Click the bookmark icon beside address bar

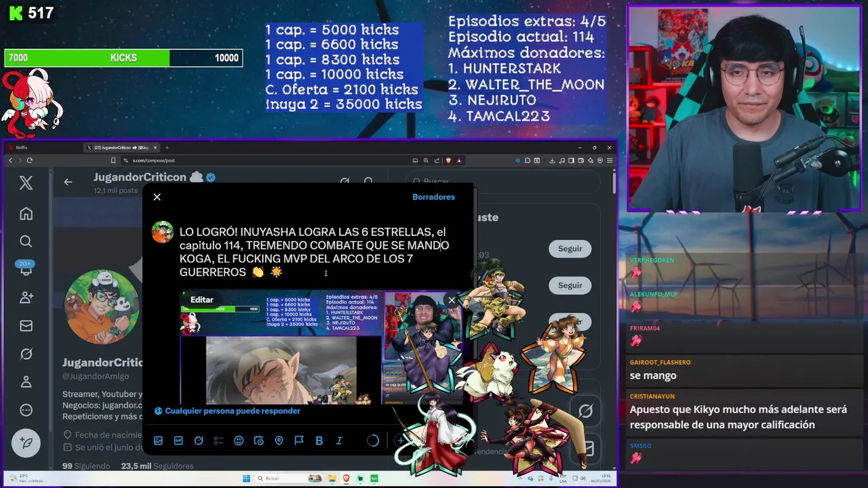click(x=113, y=161)
